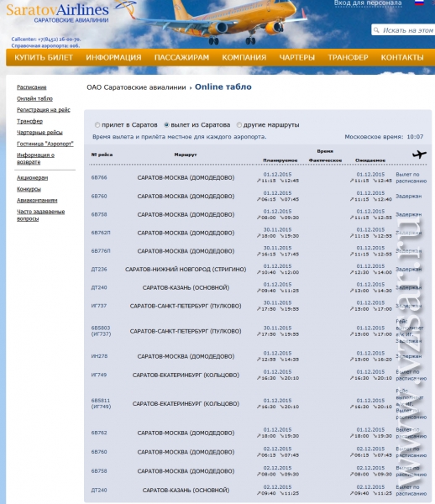Open Акционерам sidebar link
Image resolution: width=435 pixels, height=504 pixels.
coord(32,178)
